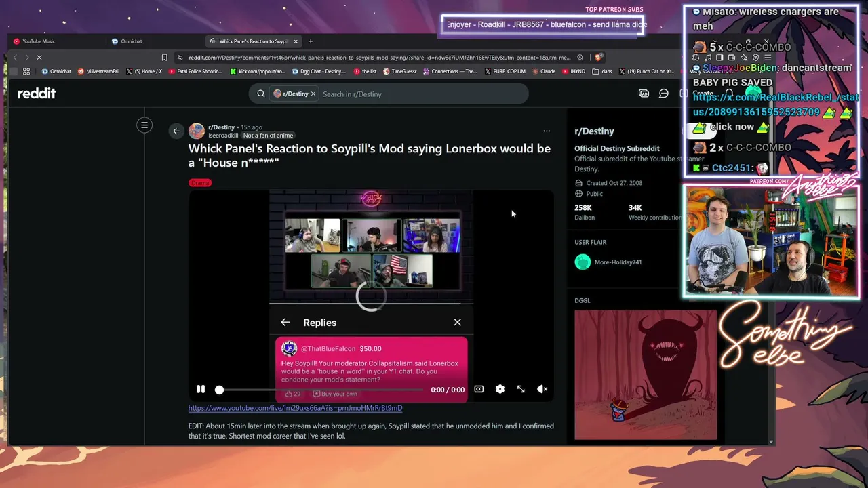Expand the dans bookmarks folder
Screen dimensions: 868x488
point(602,71)
